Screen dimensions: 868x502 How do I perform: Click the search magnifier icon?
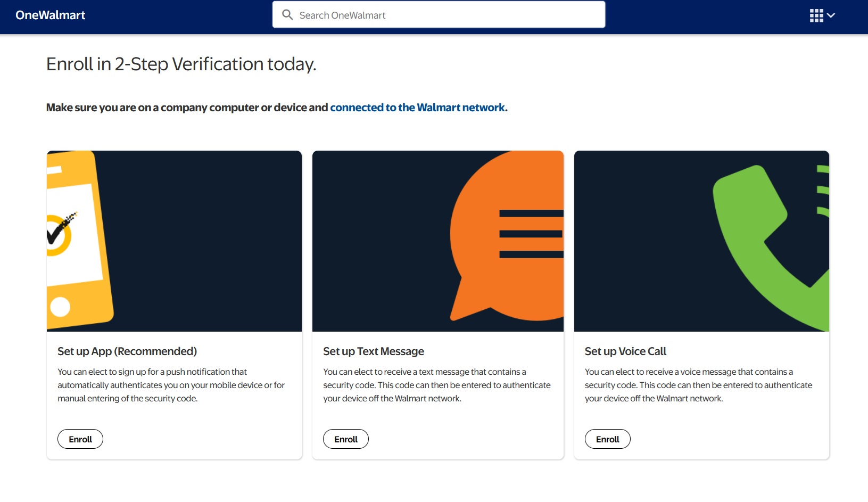(x=287, y=15)
